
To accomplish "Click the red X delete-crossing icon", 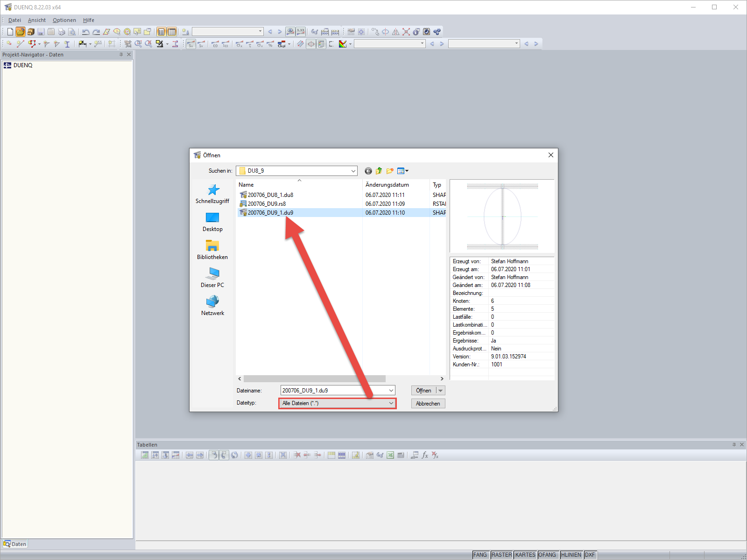I will [x=406, y=32].
